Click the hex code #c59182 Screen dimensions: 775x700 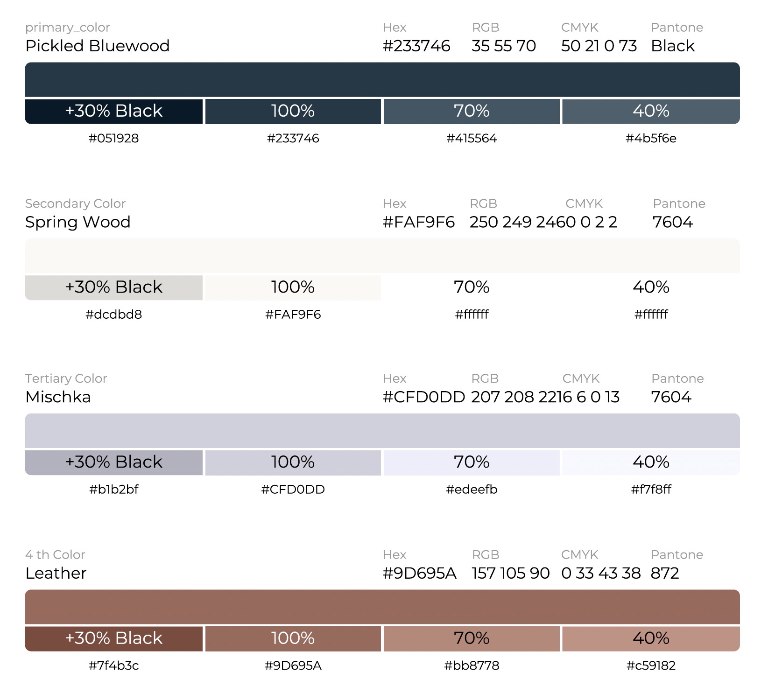pyautogui.click(x=651, y=665)
